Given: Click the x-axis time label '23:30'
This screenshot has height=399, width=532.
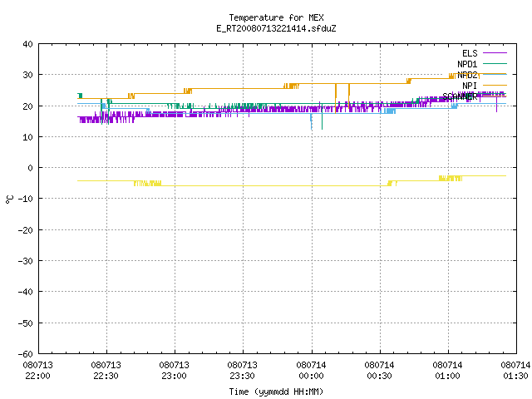Looking at the screenshot, I should pos(242,376).
